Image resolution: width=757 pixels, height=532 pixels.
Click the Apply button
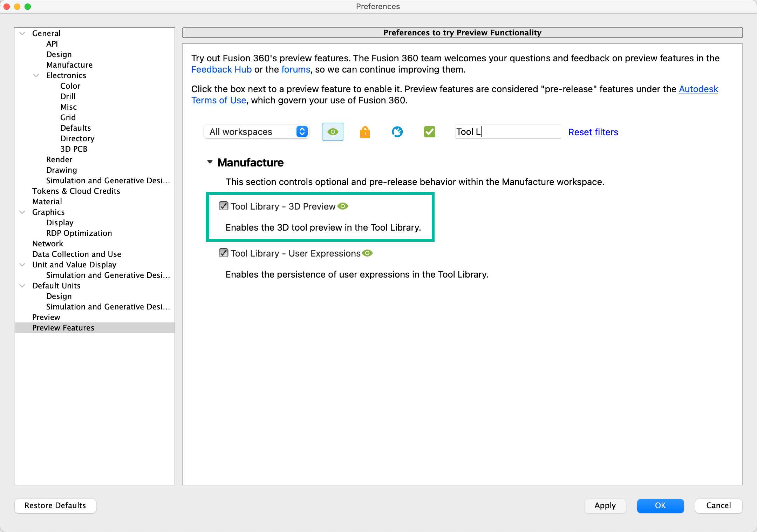click(605, 506)
